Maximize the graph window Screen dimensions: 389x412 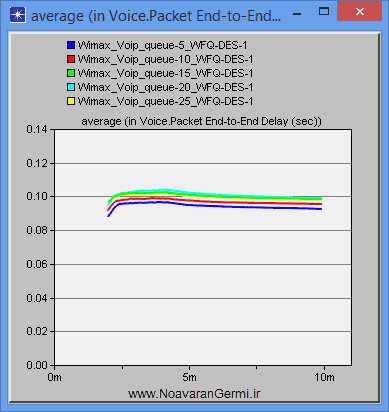pos(324,12)
